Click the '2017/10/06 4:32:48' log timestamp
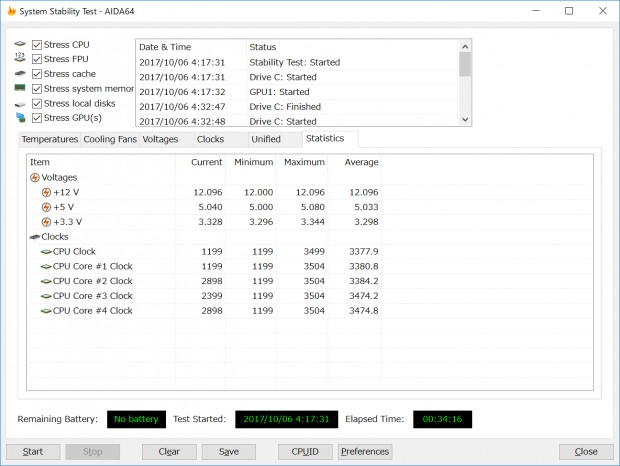 coord(182,121)
